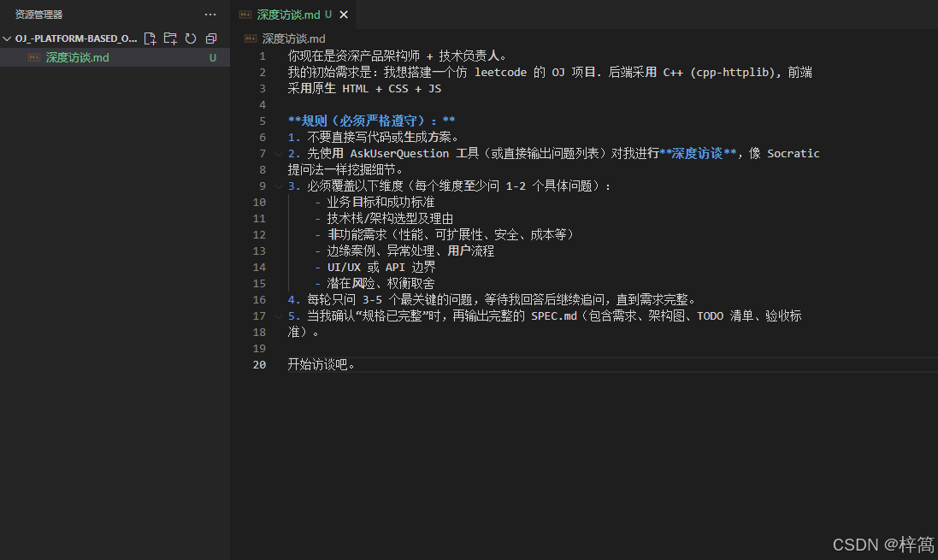The image size is (938, 560).
Task: Click the markdown icon in the breadcrumb
Action: click(251, 38)
